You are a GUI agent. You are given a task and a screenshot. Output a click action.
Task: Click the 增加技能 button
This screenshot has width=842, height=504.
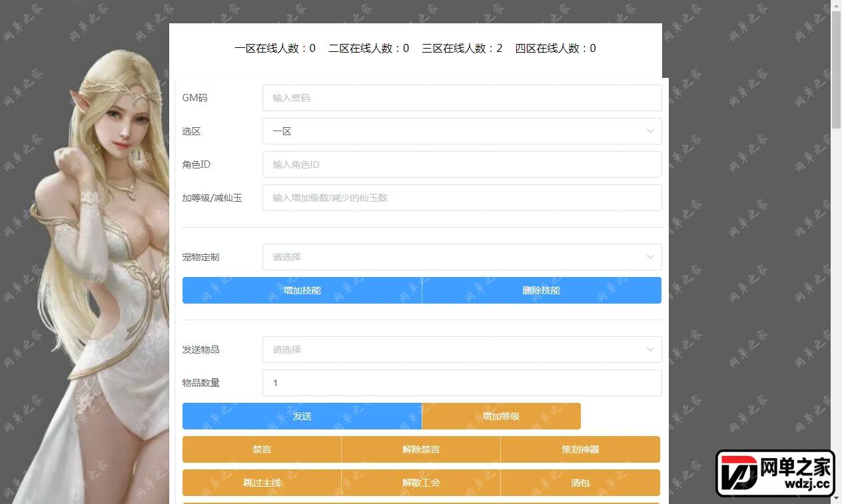pos(302,290)
